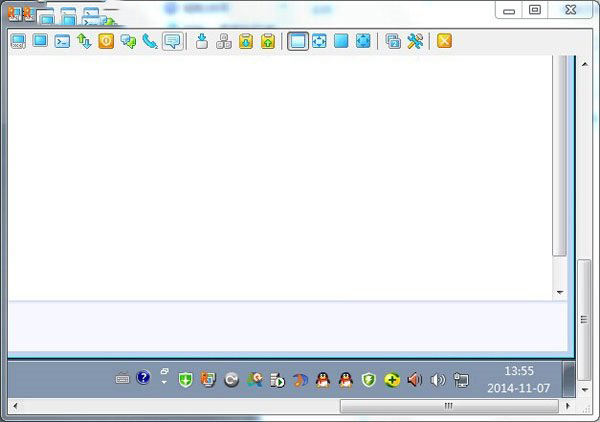Viewport: 600px width, 422px height.
Task: Click the orange Shutdown power icon
Action: [106, 41]
